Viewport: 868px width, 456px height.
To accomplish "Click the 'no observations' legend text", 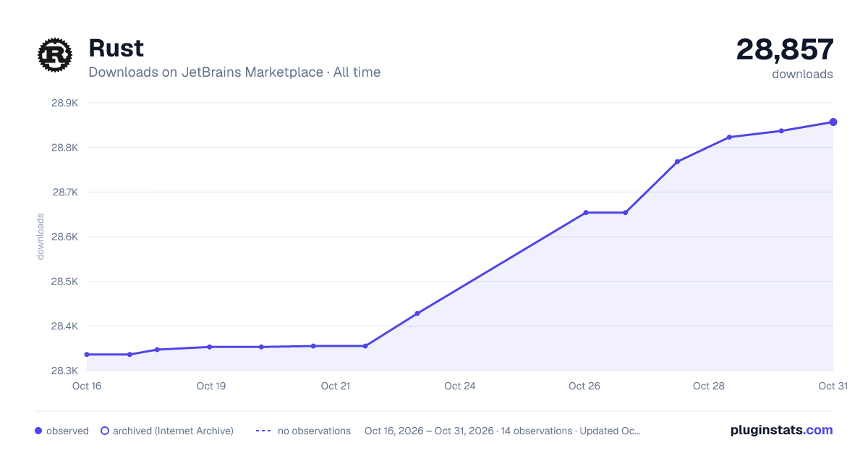I will 314,431.
